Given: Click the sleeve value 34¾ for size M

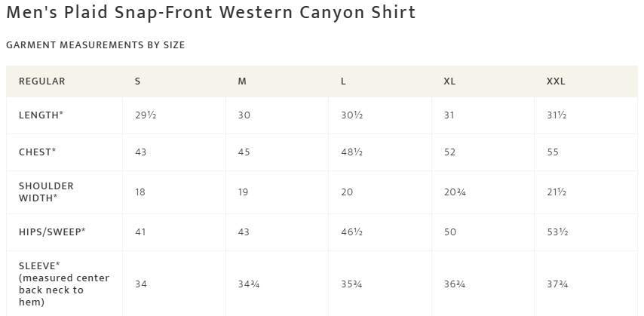Looking at the screenshot, I should point(249,284).
